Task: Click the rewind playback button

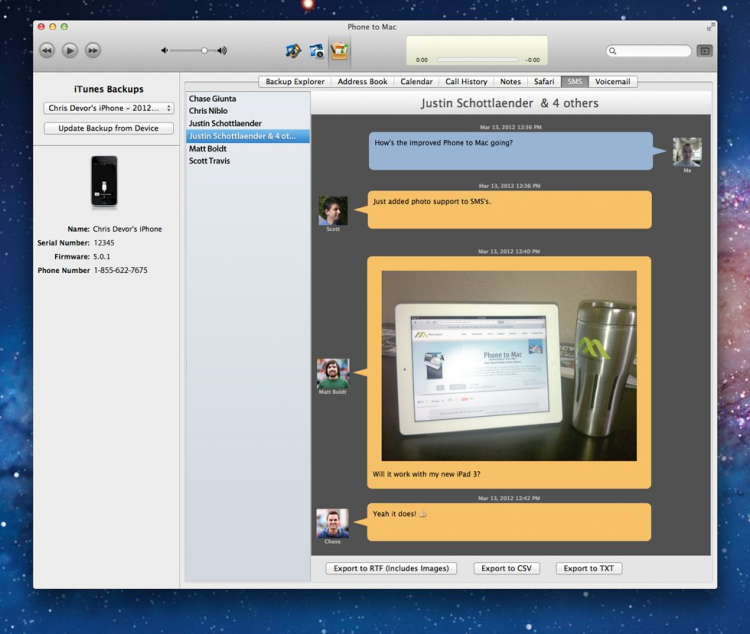Action: [47, 50]
